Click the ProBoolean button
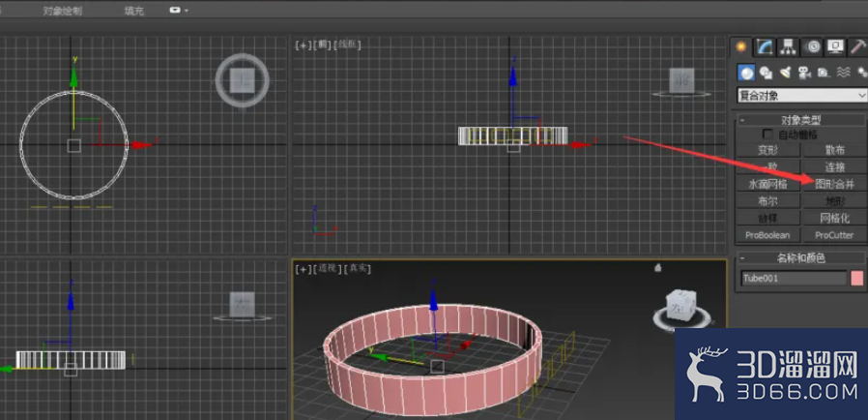Screen dimensions: 868x420 click(x=767, y=235)
